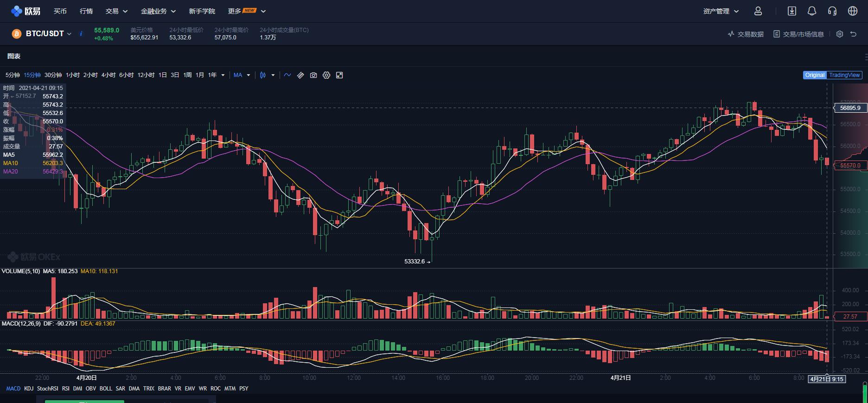Expand chart to fullscreen
Screen dimensions: 868x403
point(339,75)
